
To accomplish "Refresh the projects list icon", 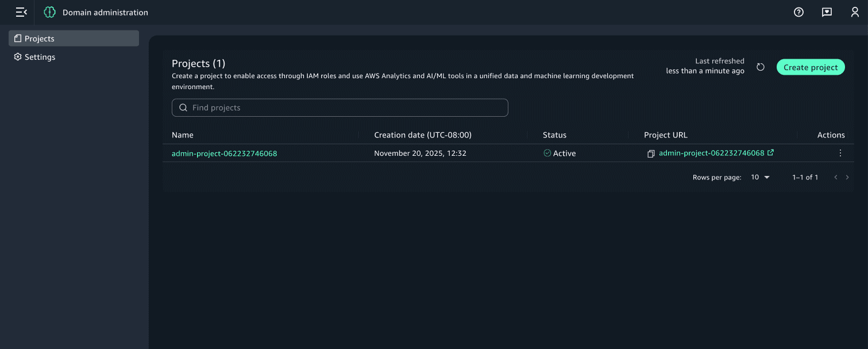I will (x=761, y=67).
